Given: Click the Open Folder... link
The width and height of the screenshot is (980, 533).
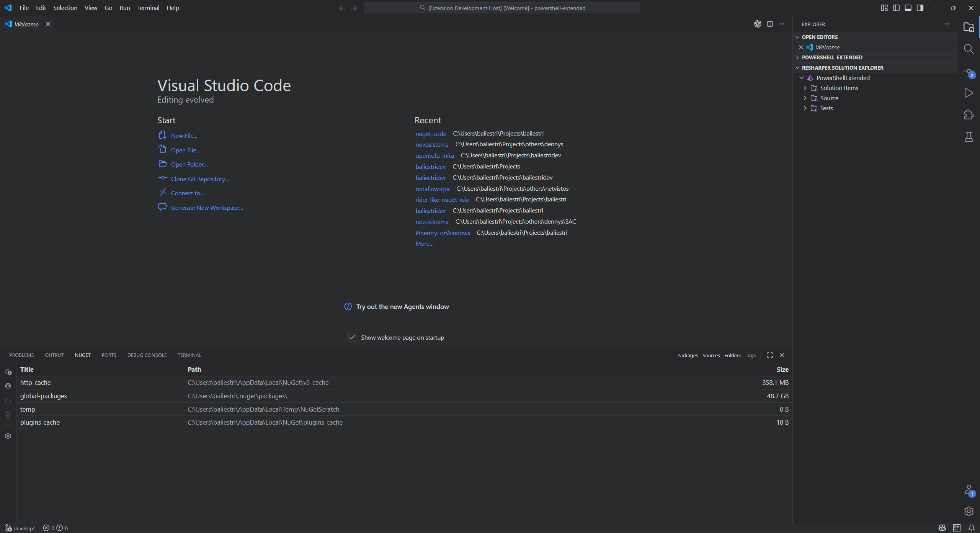Looking at the screenshot, I should pyautogui.click(x=189, y=164).
